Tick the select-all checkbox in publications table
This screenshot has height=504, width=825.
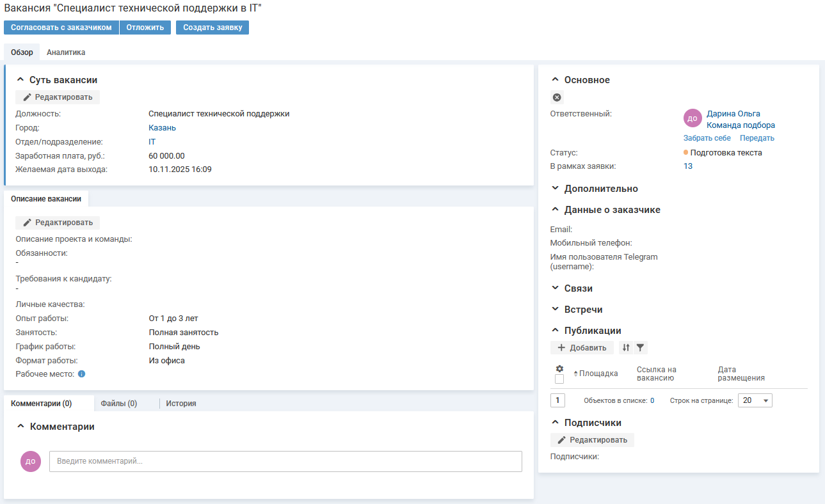point(559,379)
